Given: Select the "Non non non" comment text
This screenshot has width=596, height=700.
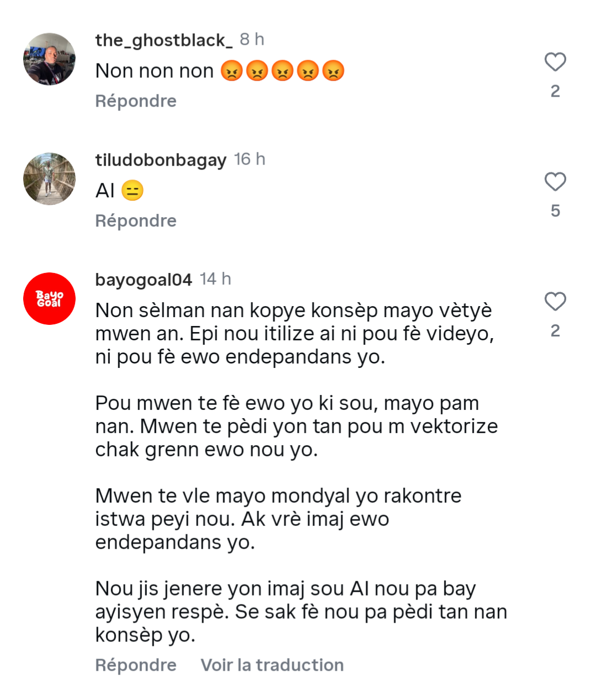Looking at the screenshot, I should (155, 71).
